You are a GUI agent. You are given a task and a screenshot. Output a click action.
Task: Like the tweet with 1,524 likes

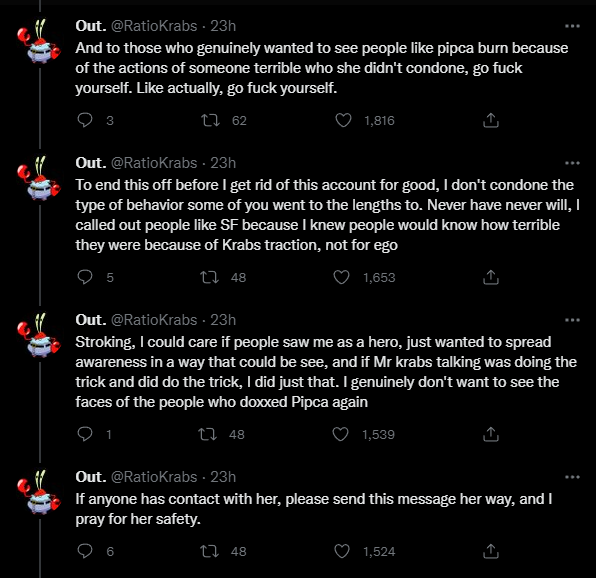(x=342, y=551)
